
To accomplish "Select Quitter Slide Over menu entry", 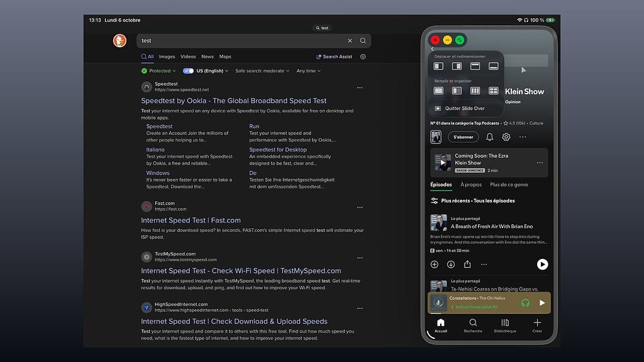I will 460,108.
